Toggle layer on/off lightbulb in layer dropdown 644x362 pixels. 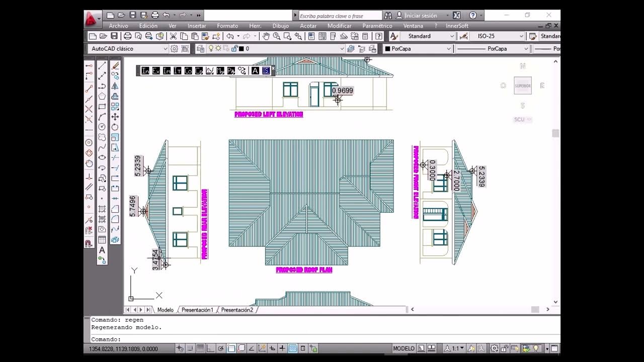pyautogui.click(x=211, y=49)
